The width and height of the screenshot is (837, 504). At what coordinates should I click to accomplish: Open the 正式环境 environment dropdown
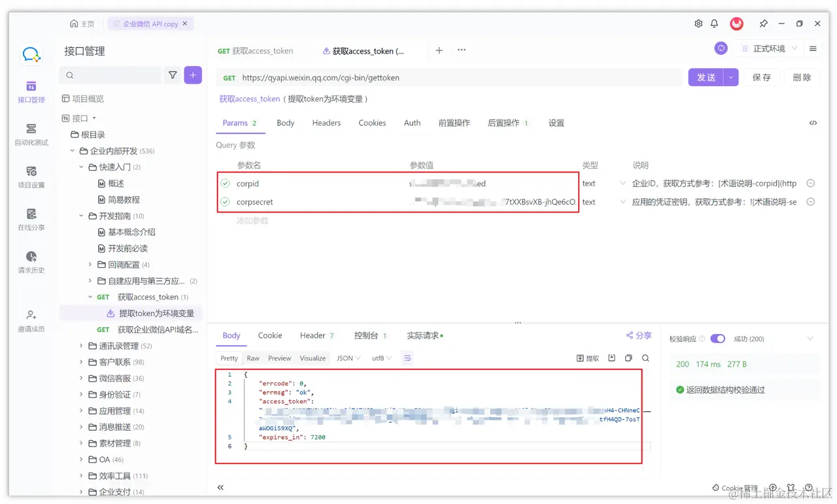pyautogui.click(x=769, y=48)
